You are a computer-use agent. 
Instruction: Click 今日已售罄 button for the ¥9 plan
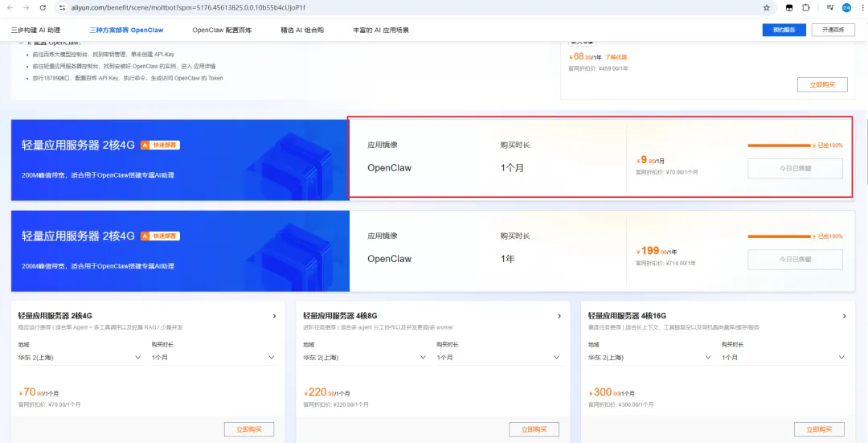[x=795, y=168]
